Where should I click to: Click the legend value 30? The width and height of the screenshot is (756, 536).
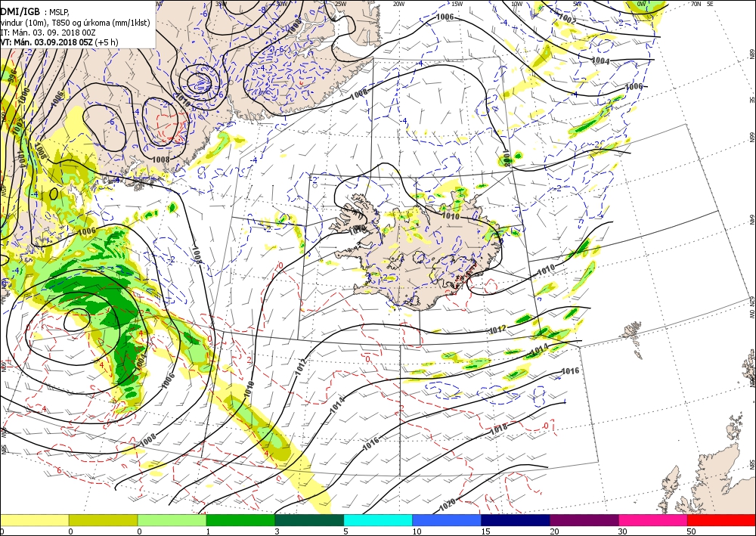click(623, 531)
